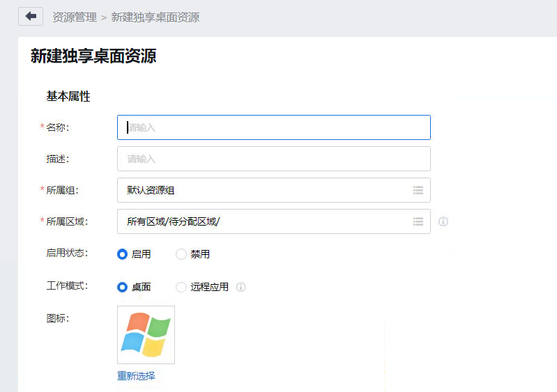Image resolution: width=557 pixels, height=392 pixels.
Task: Click the 基本属性 section heading
Action: (68, 97)
